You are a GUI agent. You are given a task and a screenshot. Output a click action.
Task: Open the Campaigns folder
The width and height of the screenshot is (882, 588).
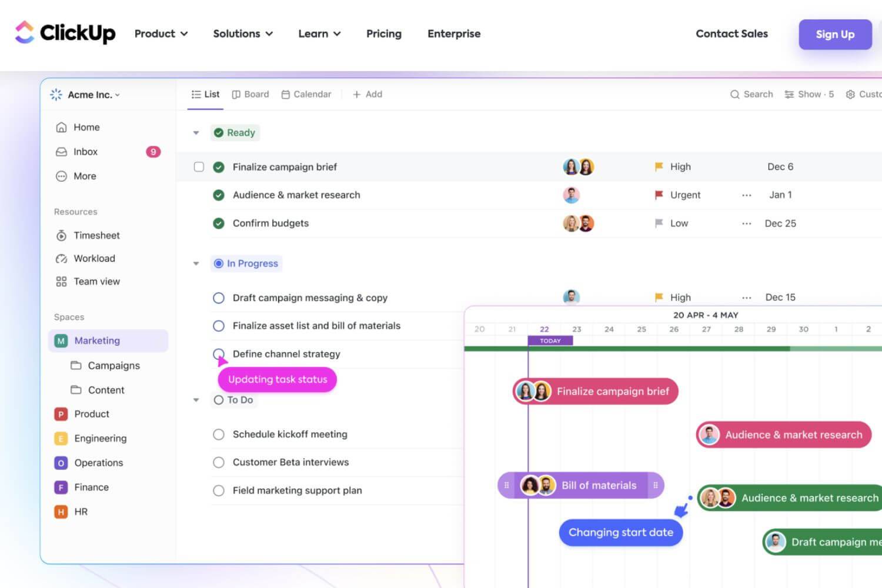(x=105, y=365)
